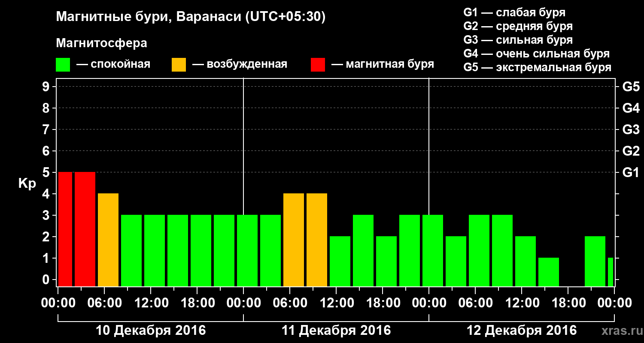Click the 'G5' label on the right axis
644x343 pixels.
click(631, 87)
